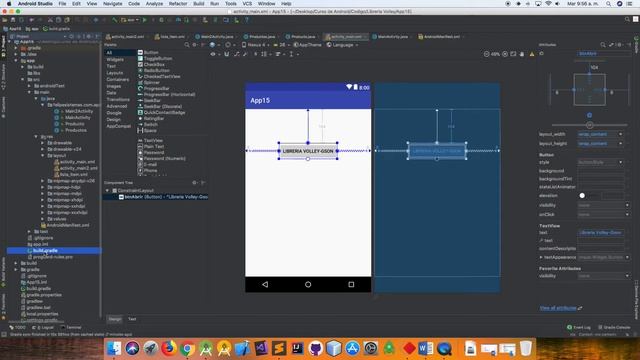Click the text attribute field Libreria Volley-Gson
The width and height of the screenshot is (640, 360).
point(600,232)
